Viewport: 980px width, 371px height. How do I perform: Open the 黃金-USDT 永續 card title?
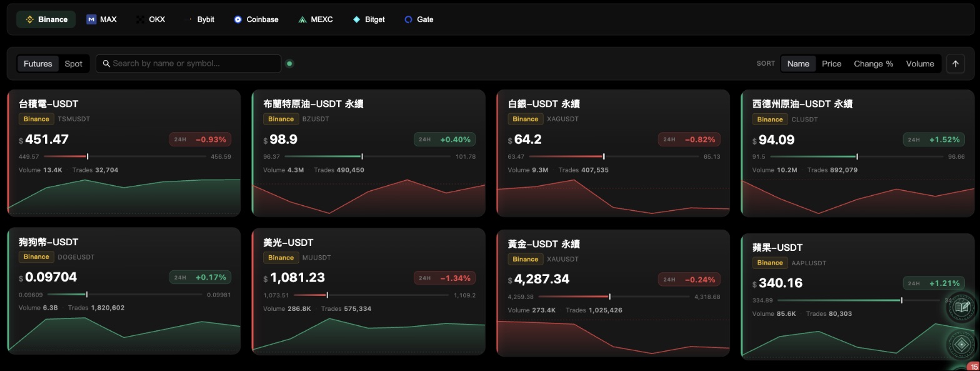[x=544, y=244]
